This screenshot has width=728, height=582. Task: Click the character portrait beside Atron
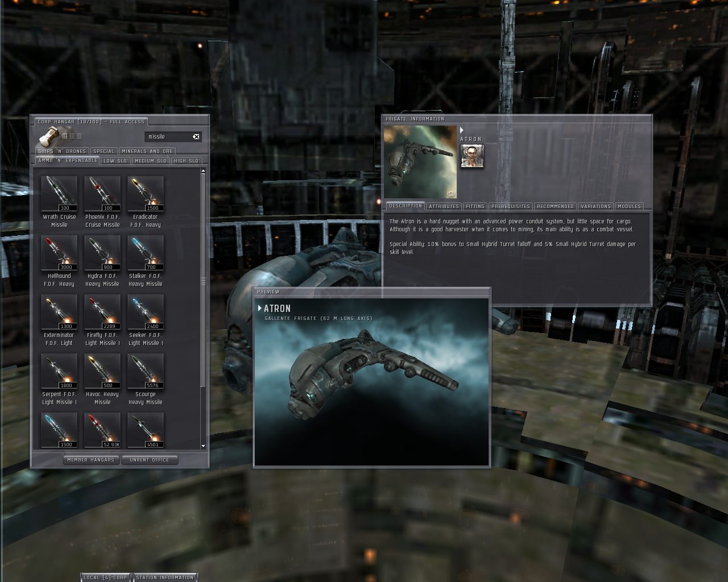click(472, 156)
